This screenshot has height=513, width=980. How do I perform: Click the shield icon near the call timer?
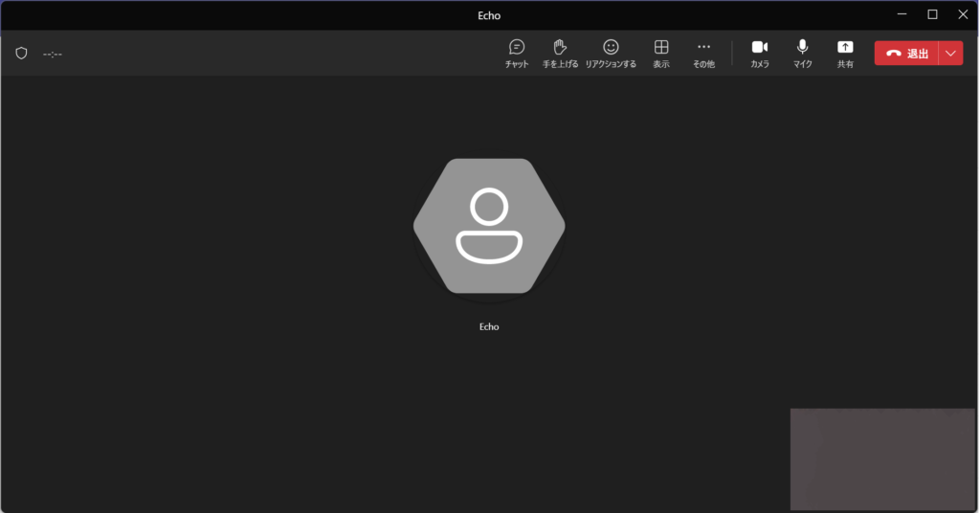(x=21, y=54)
